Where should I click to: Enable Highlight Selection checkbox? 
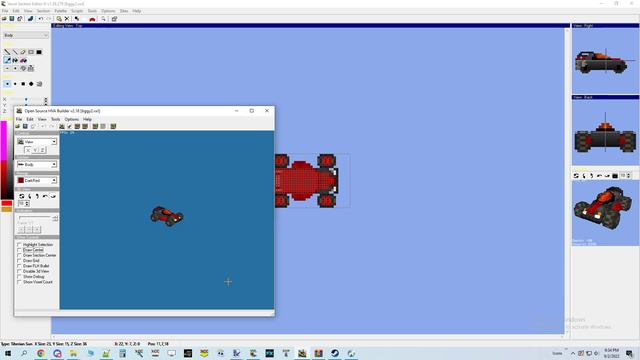pos(19,244)
